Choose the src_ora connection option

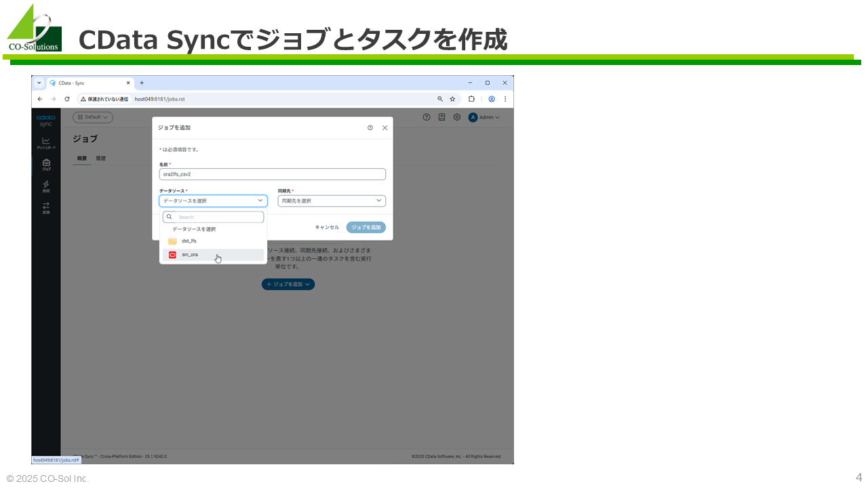(213, 255)
